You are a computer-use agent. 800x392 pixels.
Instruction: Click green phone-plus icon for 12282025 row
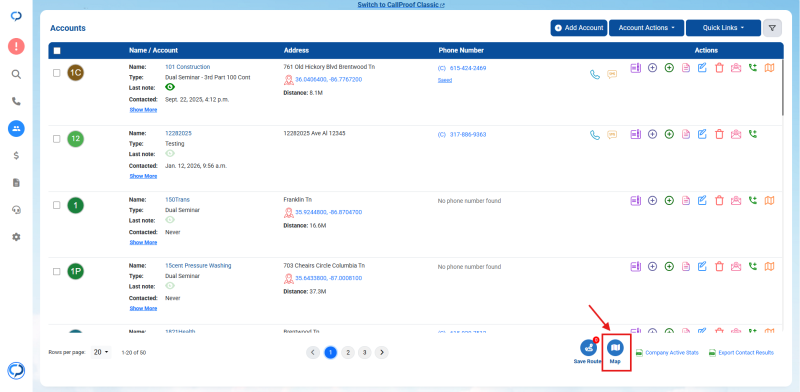tap(753, 134)
